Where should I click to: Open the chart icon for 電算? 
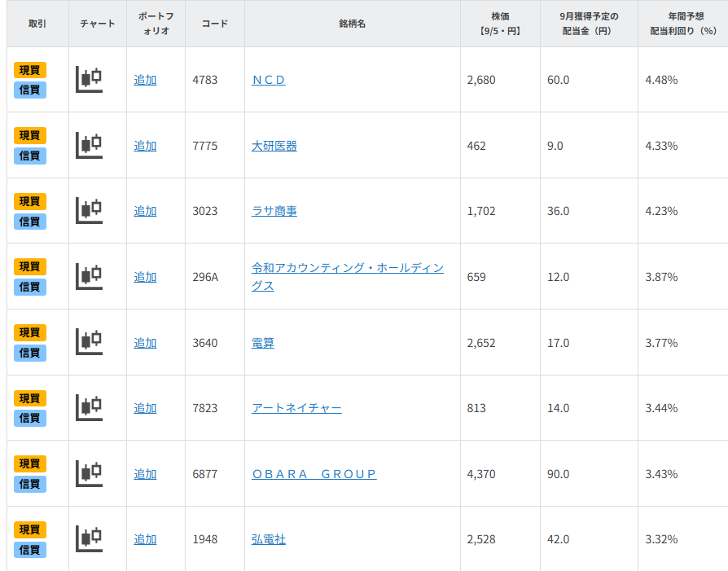(x=89, y=342)
